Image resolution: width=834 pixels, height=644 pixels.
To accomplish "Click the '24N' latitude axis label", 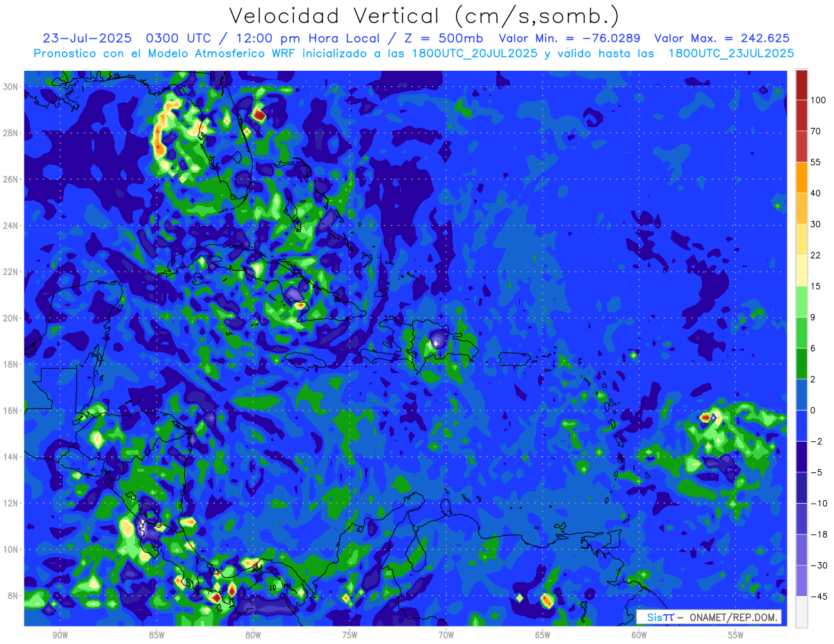I will 10,226.
